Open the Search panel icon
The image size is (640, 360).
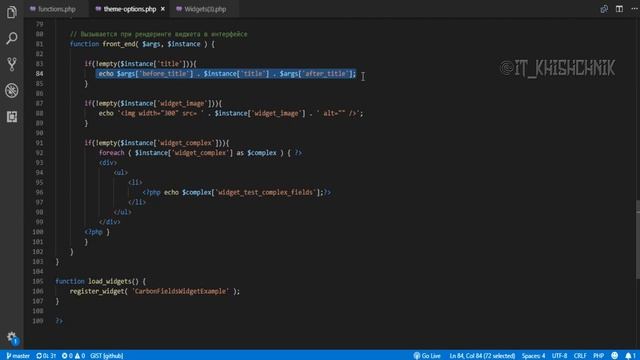coord(11,38)
